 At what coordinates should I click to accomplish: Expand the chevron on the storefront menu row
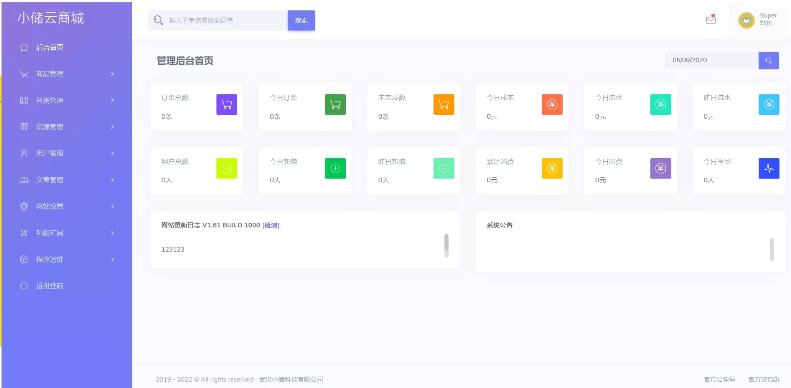[x=112, y=127]
